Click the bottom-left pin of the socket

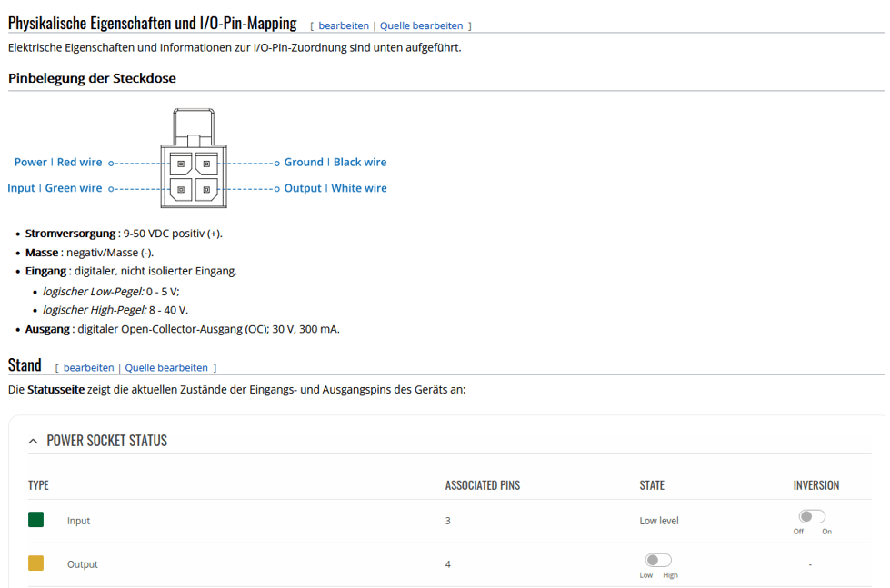click(181, 190)
